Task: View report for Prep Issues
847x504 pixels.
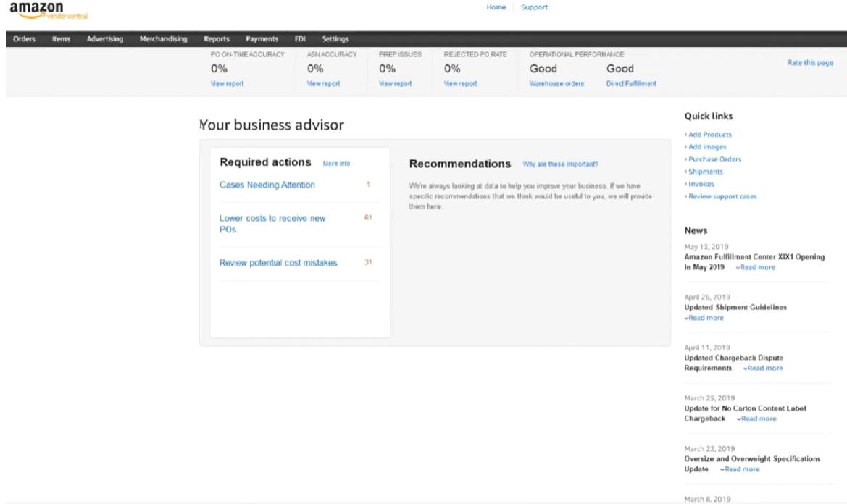Action: 395,84
